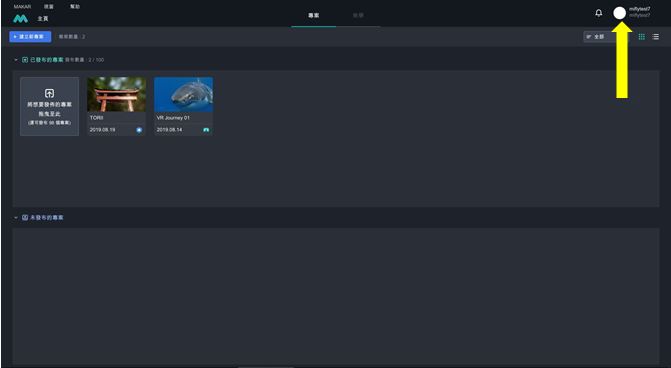This screenshot has height=368, width=671.
Task: Collapse the unpublished projects section arrow
Action: (16, 217)
